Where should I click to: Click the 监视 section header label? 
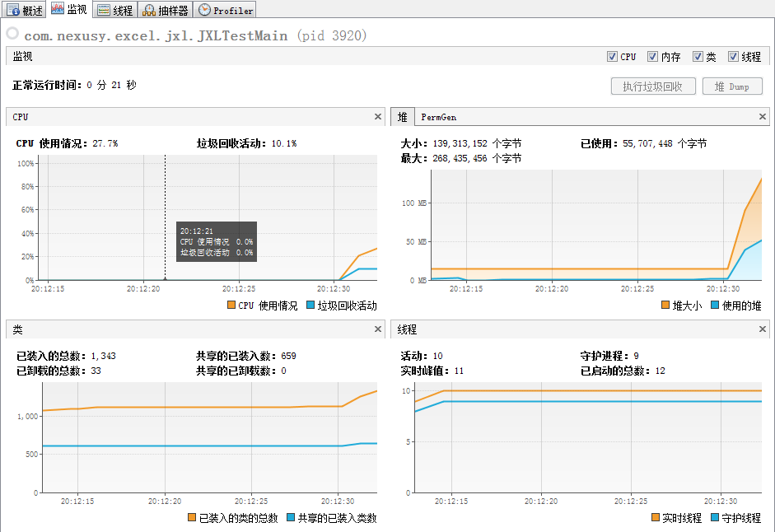(x=23, y=56)
